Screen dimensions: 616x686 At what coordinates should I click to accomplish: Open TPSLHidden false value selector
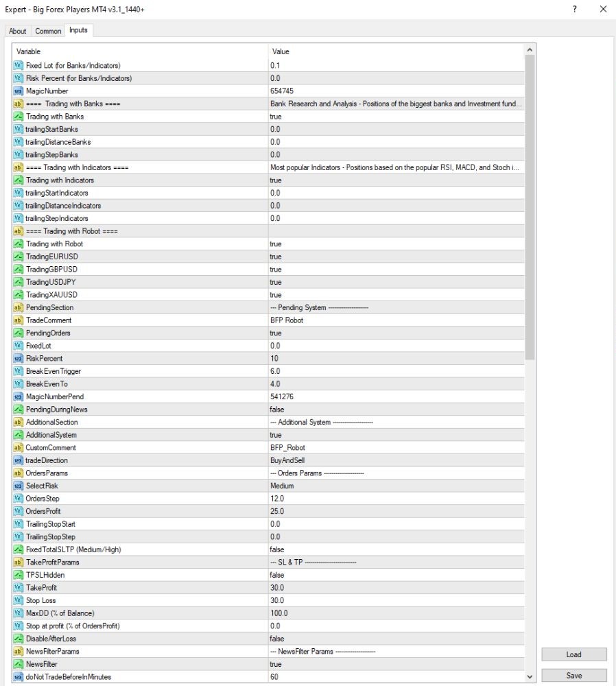396,575
